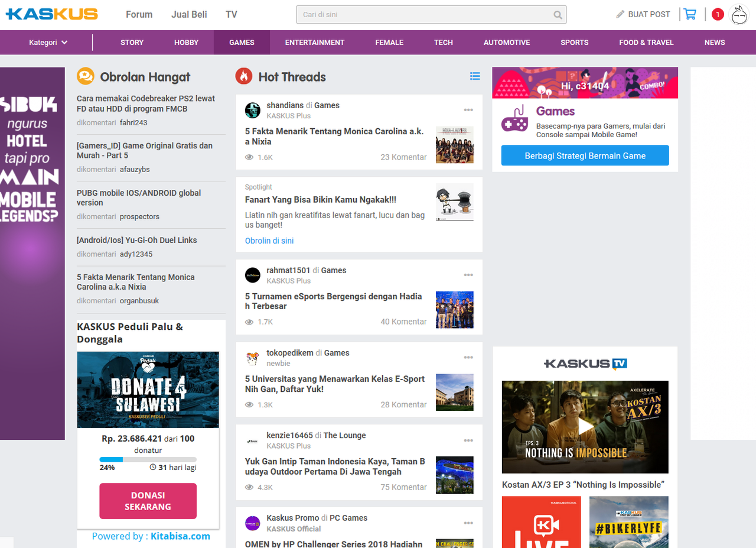Open the Obrolin di sini link

tap(269, 241)
